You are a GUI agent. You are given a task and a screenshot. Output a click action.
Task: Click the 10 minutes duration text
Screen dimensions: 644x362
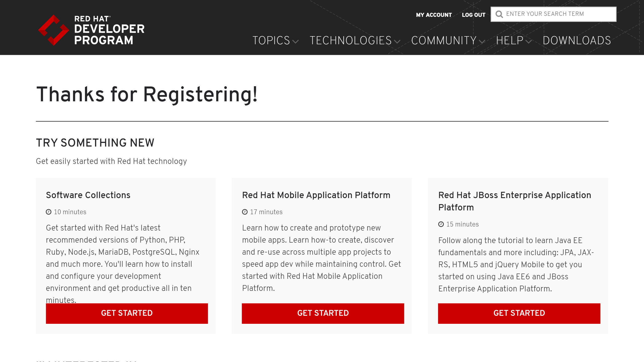click(70, 212)
